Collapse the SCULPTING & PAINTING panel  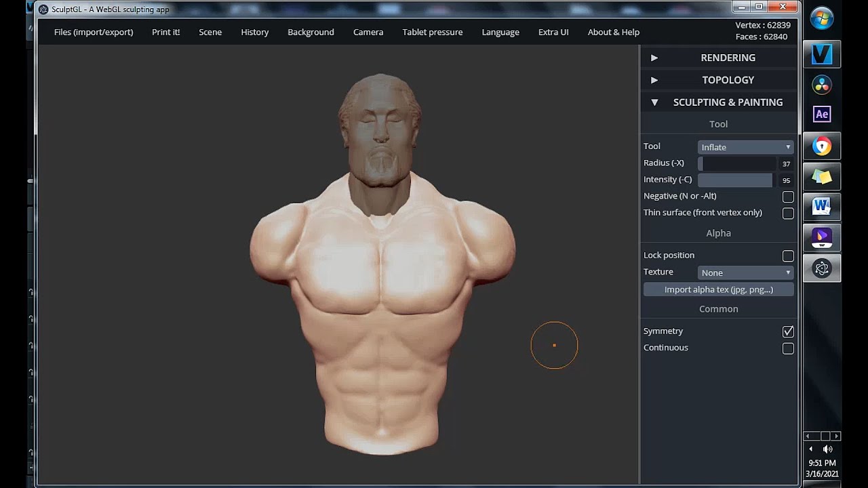pyautogui.click(x=719, y=102)
